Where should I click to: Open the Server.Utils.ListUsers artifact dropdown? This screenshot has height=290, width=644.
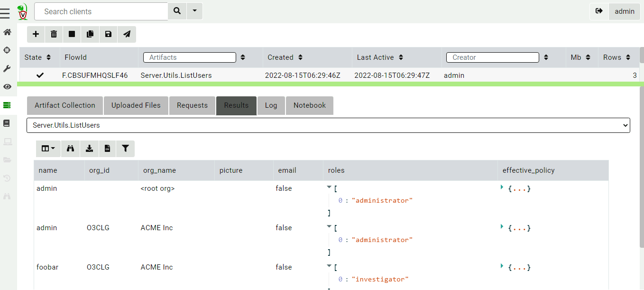(x=328, y=125)
